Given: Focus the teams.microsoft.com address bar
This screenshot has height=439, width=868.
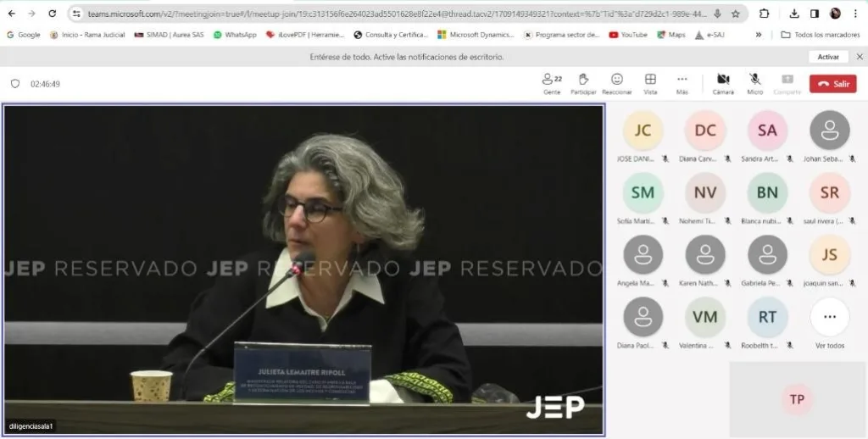Looking at the screenshot, I should (x=397, y=14).
